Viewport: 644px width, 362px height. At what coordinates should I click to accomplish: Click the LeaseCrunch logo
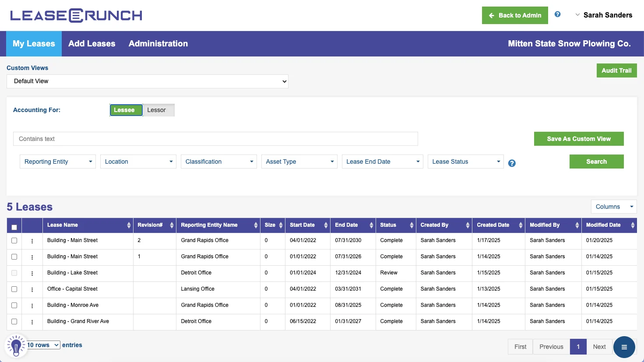(x=76, y=15)
